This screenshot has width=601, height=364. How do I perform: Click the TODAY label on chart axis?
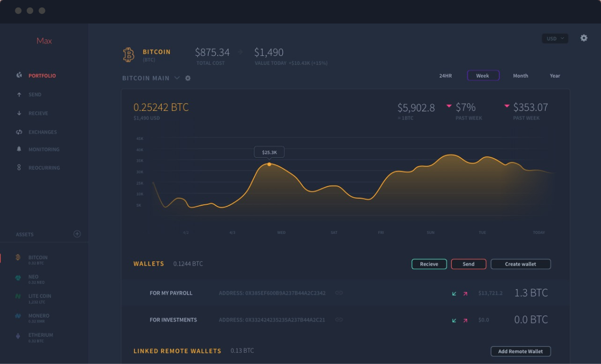539,232
